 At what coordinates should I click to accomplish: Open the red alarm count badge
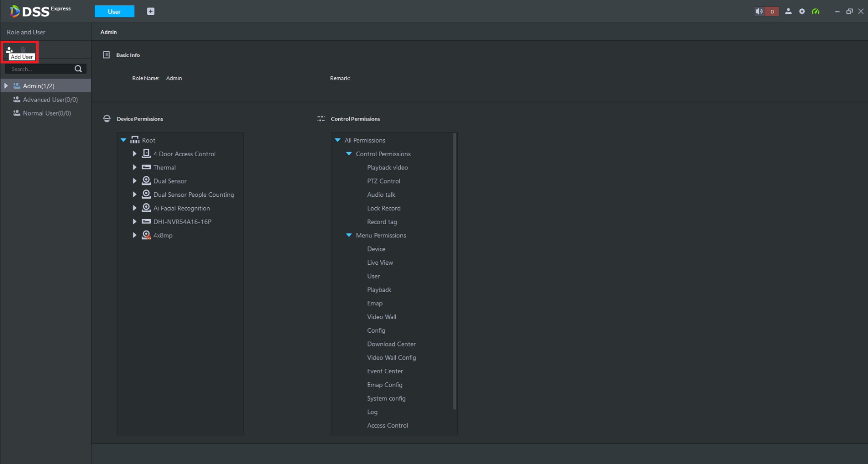click(772, 11)
